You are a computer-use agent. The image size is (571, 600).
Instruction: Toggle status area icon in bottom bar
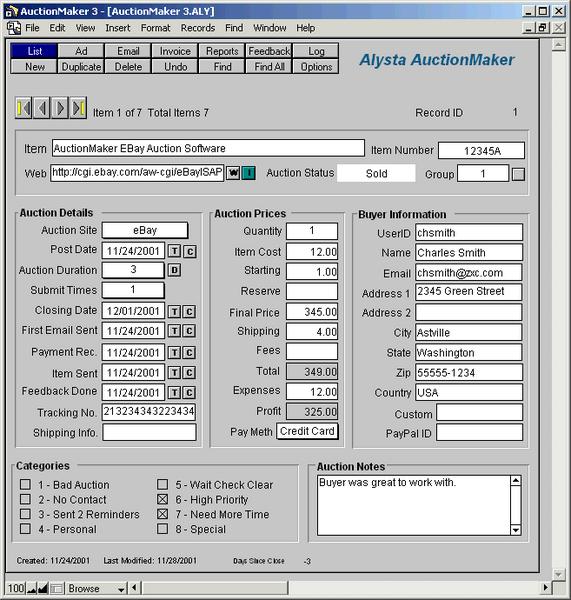click(x=57, y=588)
